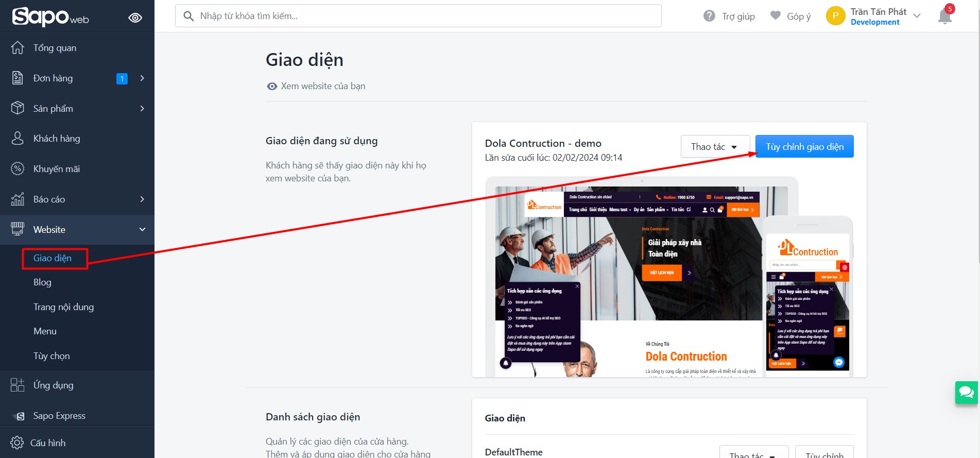Click the Dola Contruction - demo title

point(543,143)
